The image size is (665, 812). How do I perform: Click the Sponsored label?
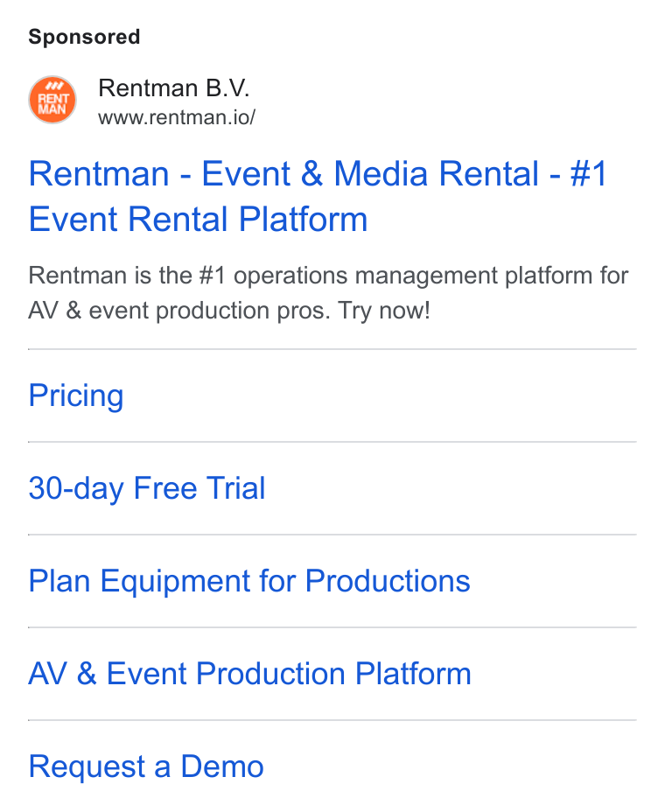pyautogui.click(x=84, y=37)
